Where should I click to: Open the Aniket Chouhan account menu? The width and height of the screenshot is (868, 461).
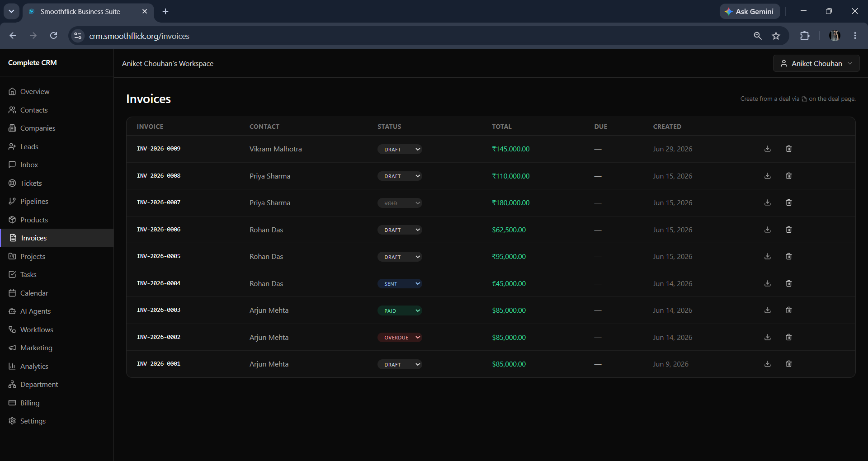tap(816, 63)
